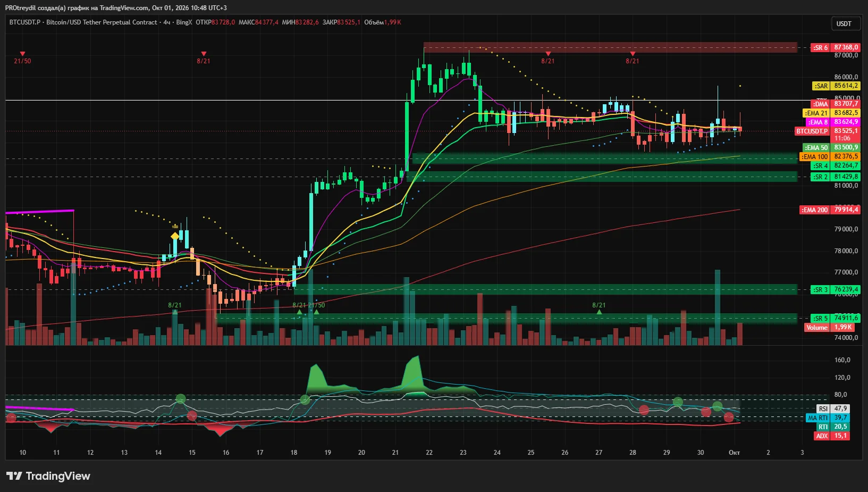Click the RTI 20,5 indicator label
Viewport: 868px width, 492px height.
tap(833, 427)
